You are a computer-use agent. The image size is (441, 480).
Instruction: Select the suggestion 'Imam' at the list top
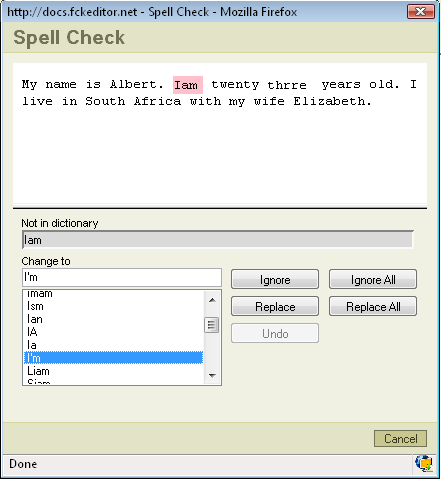[x=113, y=294]
